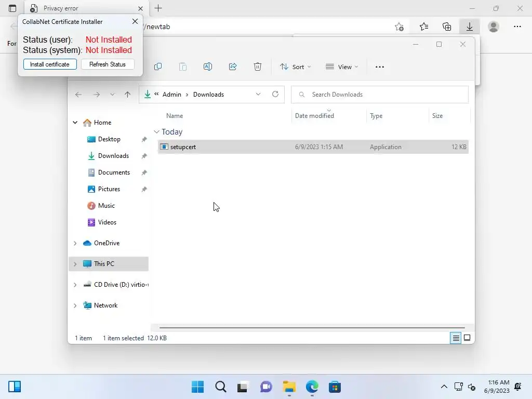The width and height of the screenshot is (532, 399).
Task: Click add to favorites star icon in Edge
Action: tap(399, 26)
